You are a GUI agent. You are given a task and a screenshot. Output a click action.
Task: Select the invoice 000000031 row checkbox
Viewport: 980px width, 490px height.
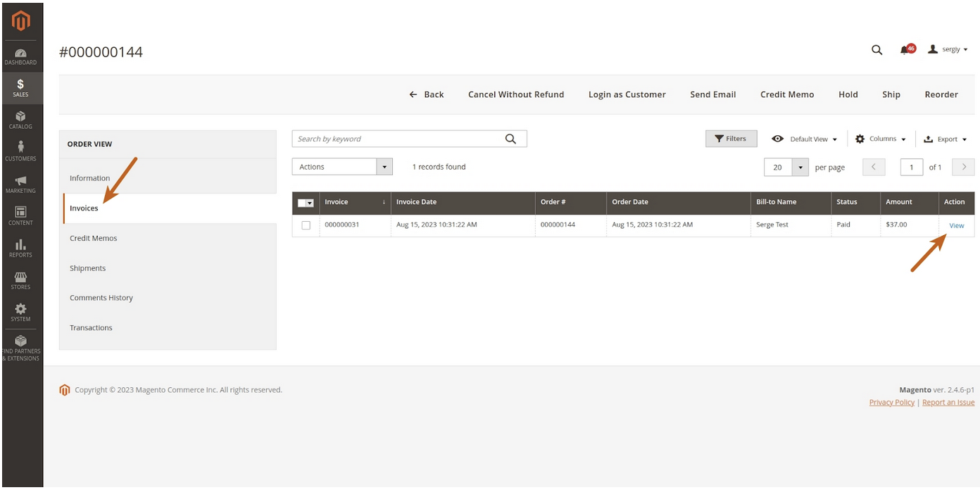[306, 225]
